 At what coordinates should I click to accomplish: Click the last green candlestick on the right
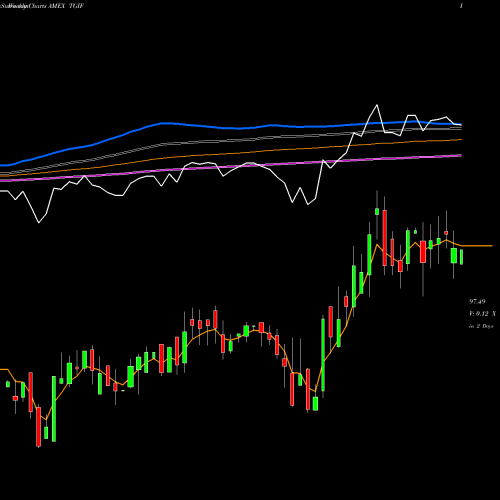coord(462,257)
